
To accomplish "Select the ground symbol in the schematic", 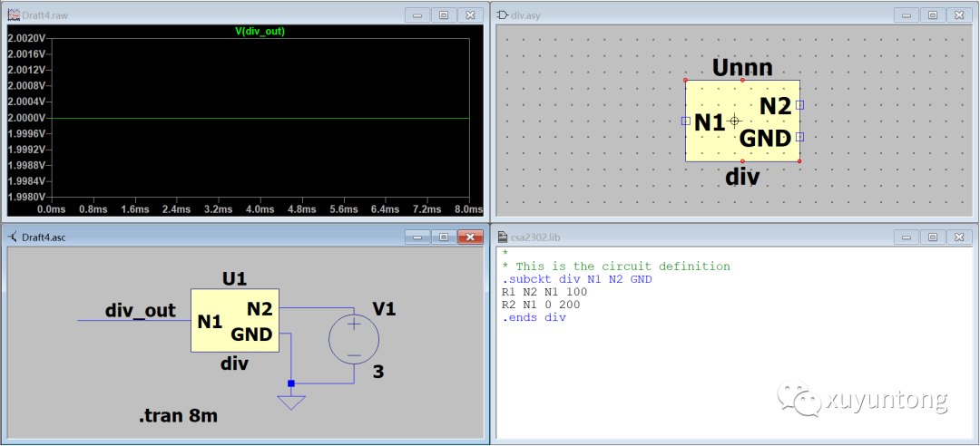I will point(290,400).
